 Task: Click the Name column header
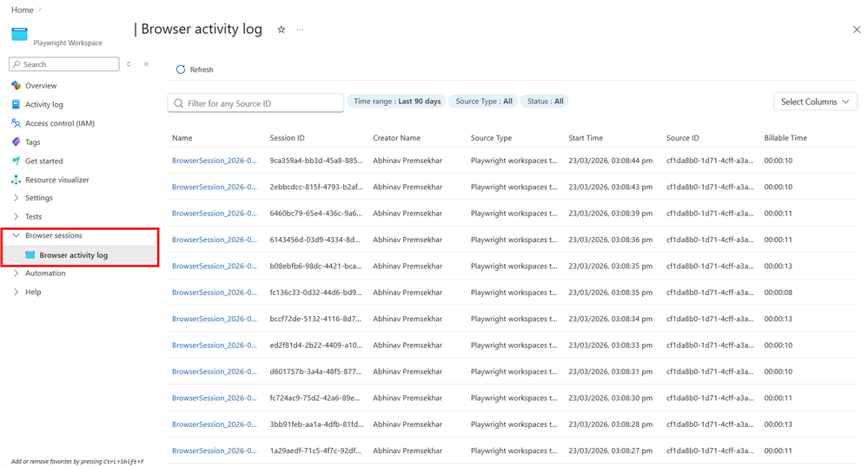click(182, 138)
